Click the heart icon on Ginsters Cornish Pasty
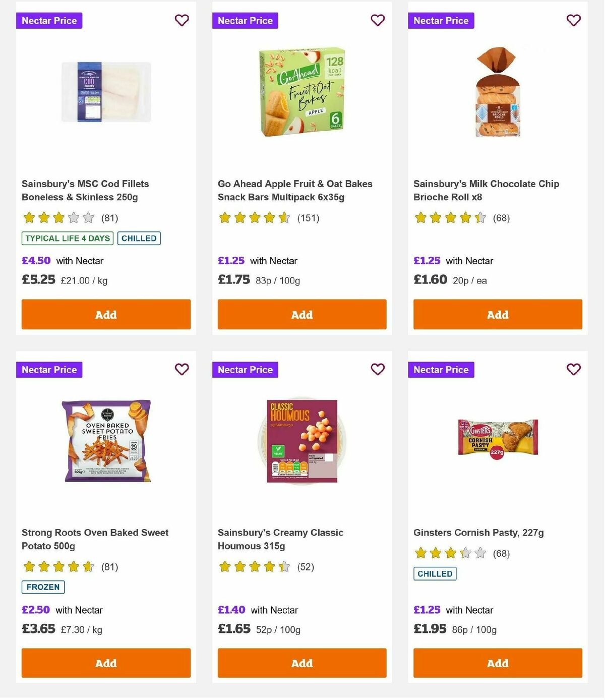 (x=573, y=369)
